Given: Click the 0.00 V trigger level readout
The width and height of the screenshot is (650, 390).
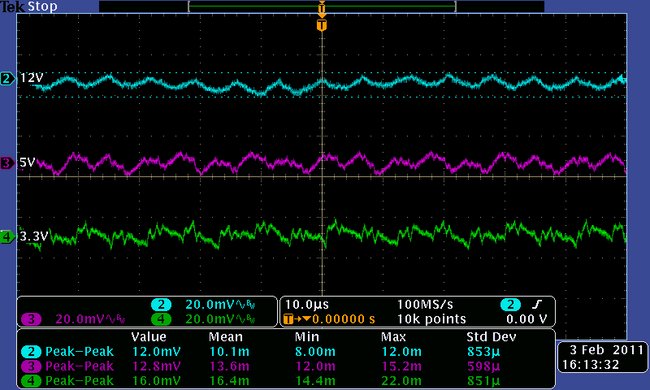Looking at the screenshot, I should click(x=526, y=319).
